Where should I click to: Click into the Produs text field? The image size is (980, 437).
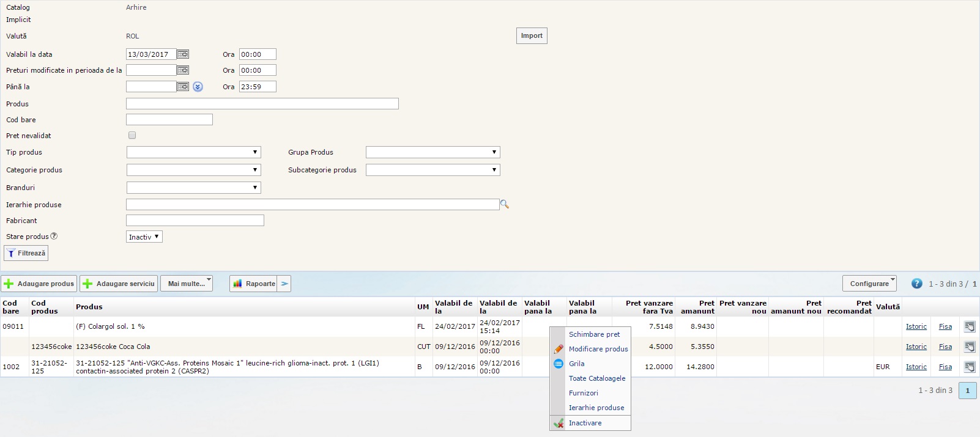click(x=262, y=104)
